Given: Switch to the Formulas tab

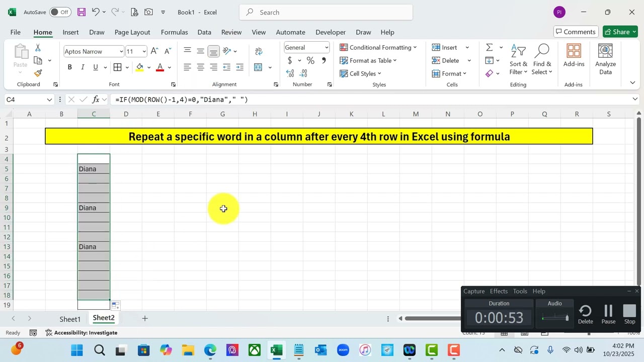Looking at the screenshot, I should [x=174, y=32].
